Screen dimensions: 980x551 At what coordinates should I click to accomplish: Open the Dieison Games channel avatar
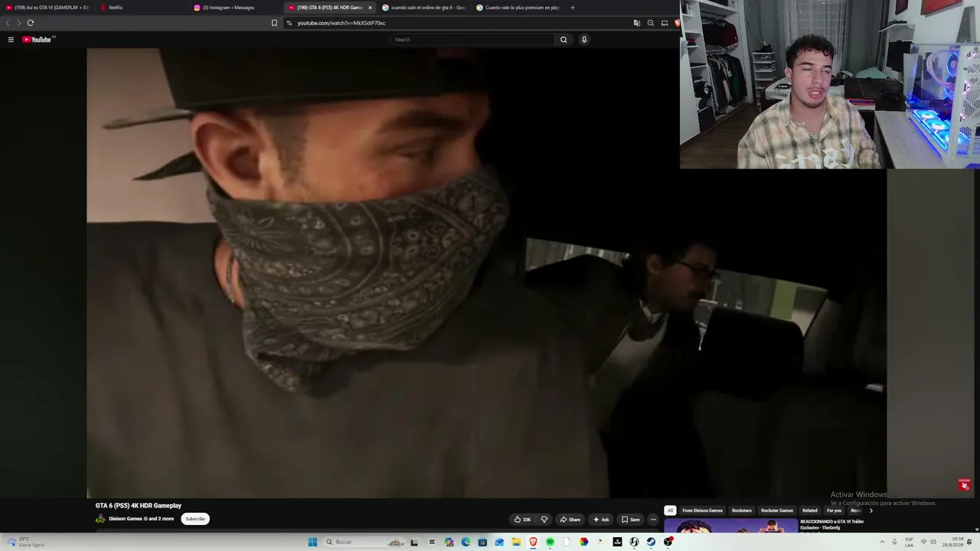[x=100, y=519]
